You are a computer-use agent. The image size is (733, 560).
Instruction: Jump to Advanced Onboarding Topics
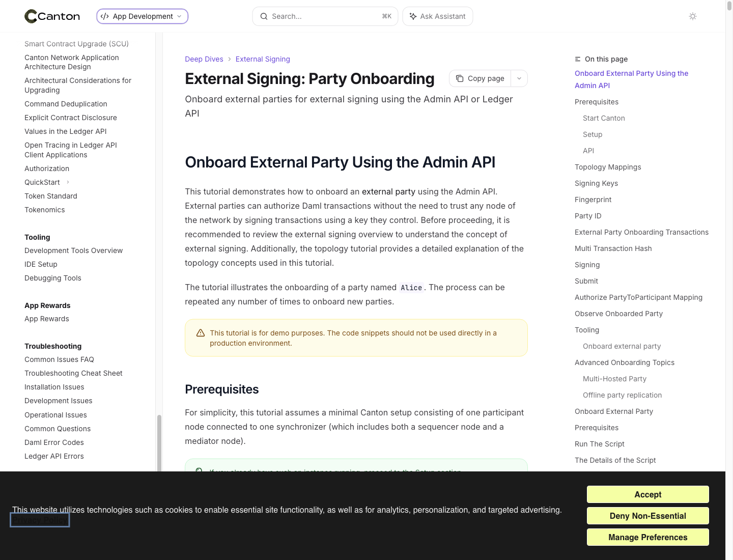coord(625,362)
